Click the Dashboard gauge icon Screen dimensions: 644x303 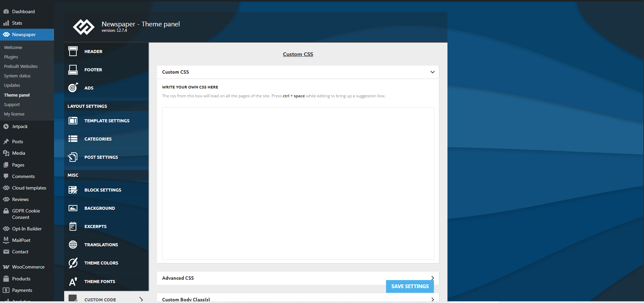[6, 11]
